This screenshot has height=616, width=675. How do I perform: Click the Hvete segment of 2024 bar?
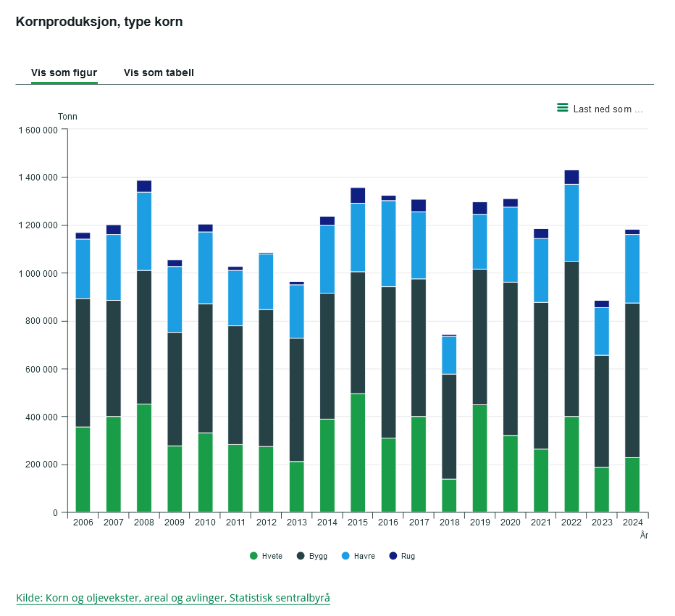pyautogui.click(x=632, y=485)
